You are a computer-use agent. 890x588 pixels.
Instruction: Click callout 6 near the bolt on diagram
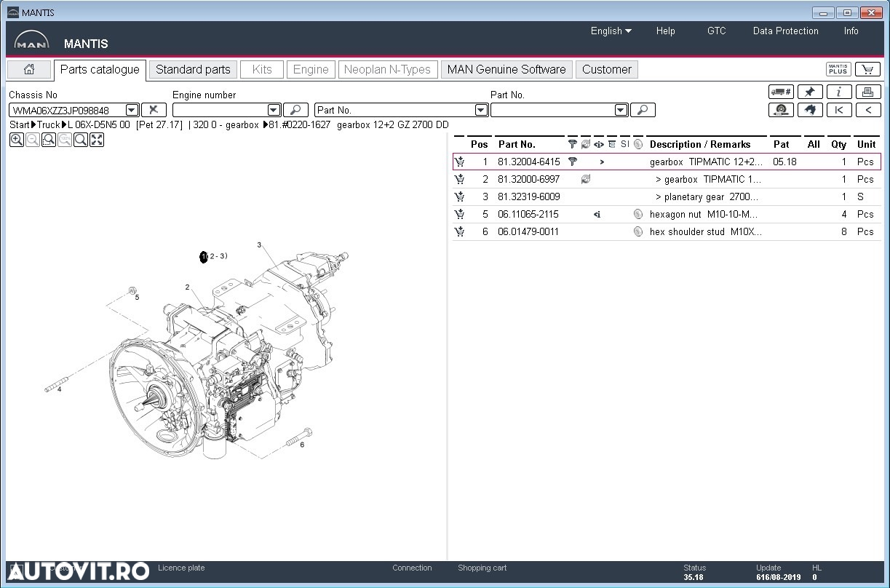pos(302,445)
